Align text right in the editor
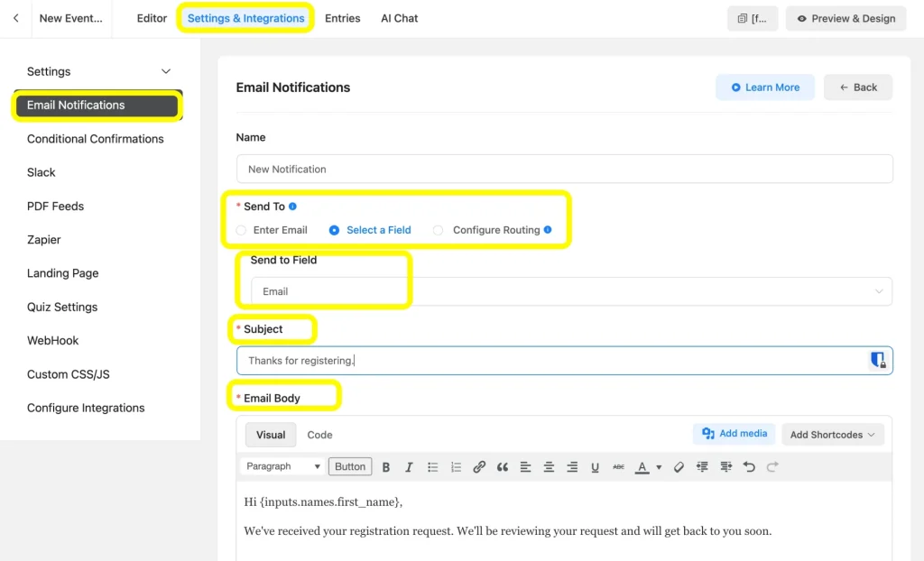 pos(572,466)
